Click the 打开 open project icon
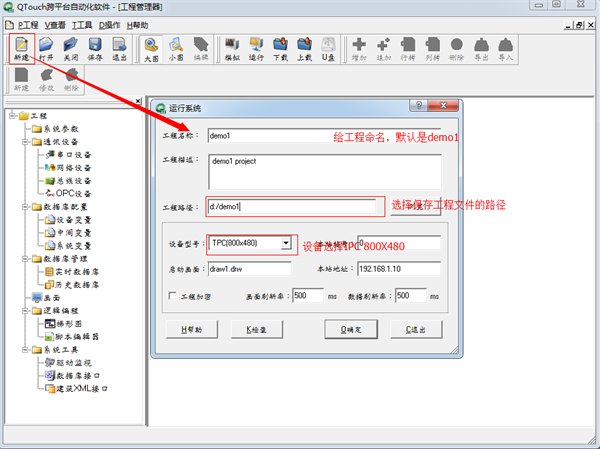600x449 pixels. click(46, 48)
